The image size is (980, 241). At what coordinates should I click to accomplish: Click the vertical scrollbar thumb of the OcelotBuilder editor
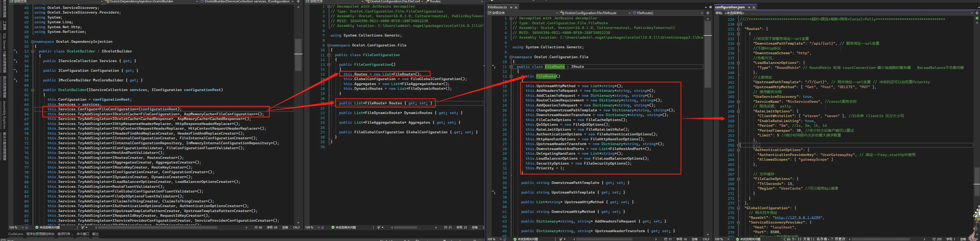pos(298,55)
